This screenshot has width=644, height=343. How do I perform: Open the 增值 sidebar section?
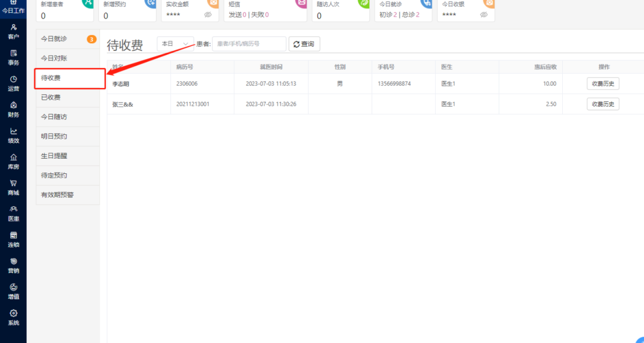coord(13,291)
